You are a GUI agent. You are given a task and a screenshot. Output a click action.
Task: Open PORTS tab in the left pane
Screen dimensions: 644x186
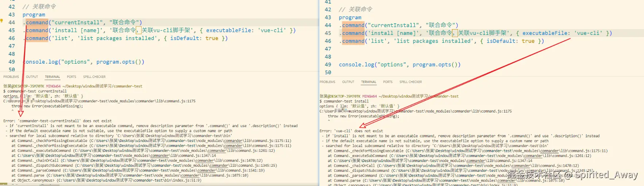(x=72, y=77)
